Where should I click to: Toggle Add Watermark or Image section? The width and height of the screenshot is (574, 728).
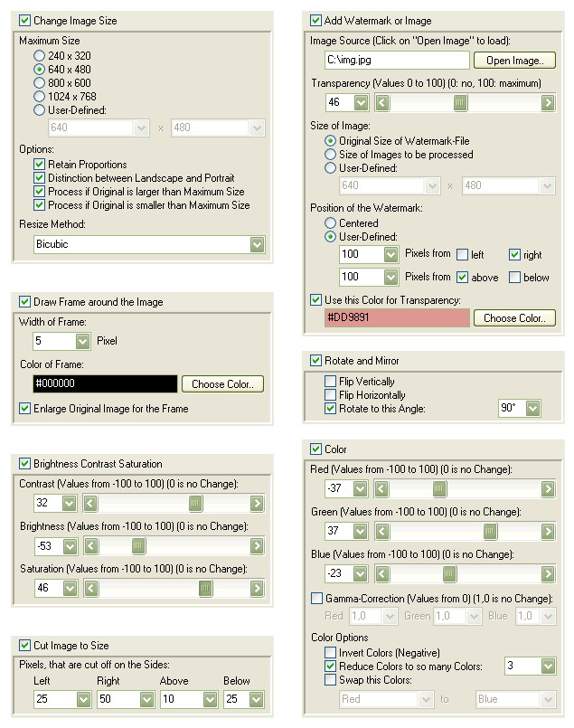(315, 21)
